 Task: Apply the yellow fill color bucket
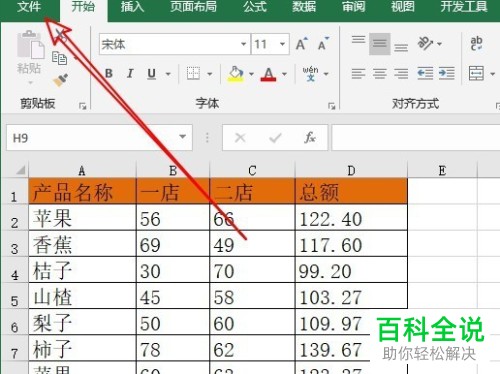(236, 74)
